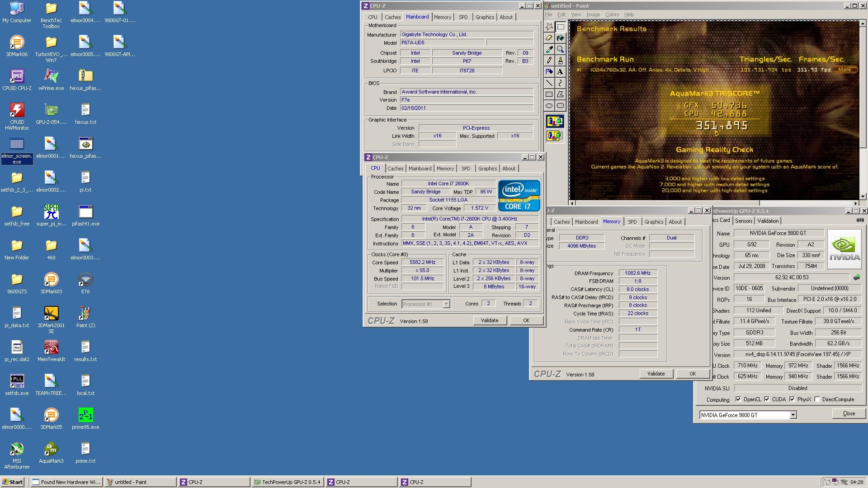The height and width of the screenshot is (488, 868).
Task: Open the About tab in top CPU-Z window
Action: point(506,17)
